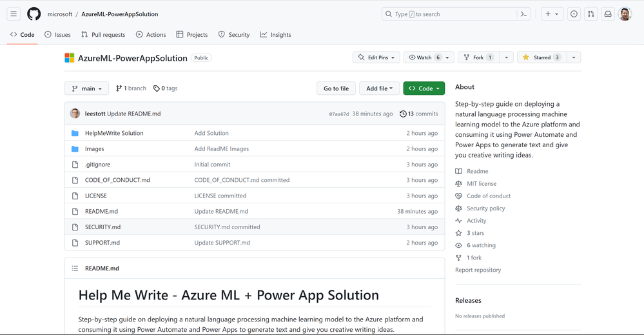The width and height of the screenshot is (644, 335).
Task: Open the README.md file name link
Action: [101, 211]
